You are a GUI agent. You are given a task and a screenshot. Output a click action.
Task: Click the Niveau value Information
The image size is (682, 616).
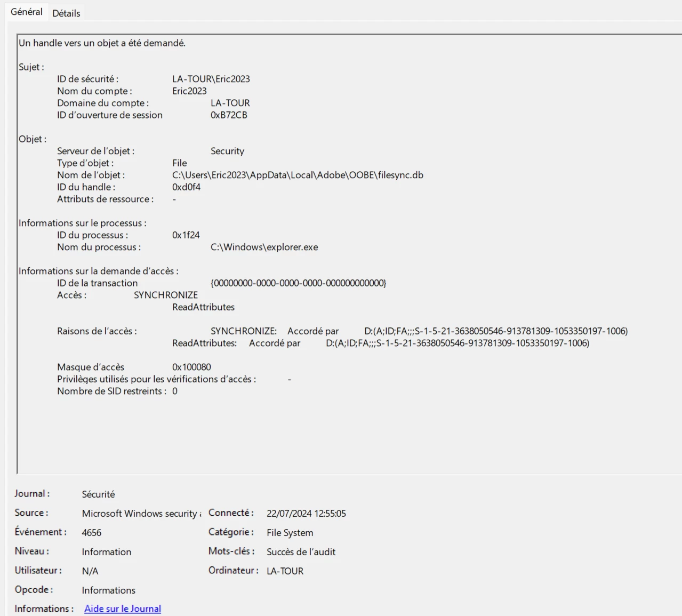click(106, 551)
